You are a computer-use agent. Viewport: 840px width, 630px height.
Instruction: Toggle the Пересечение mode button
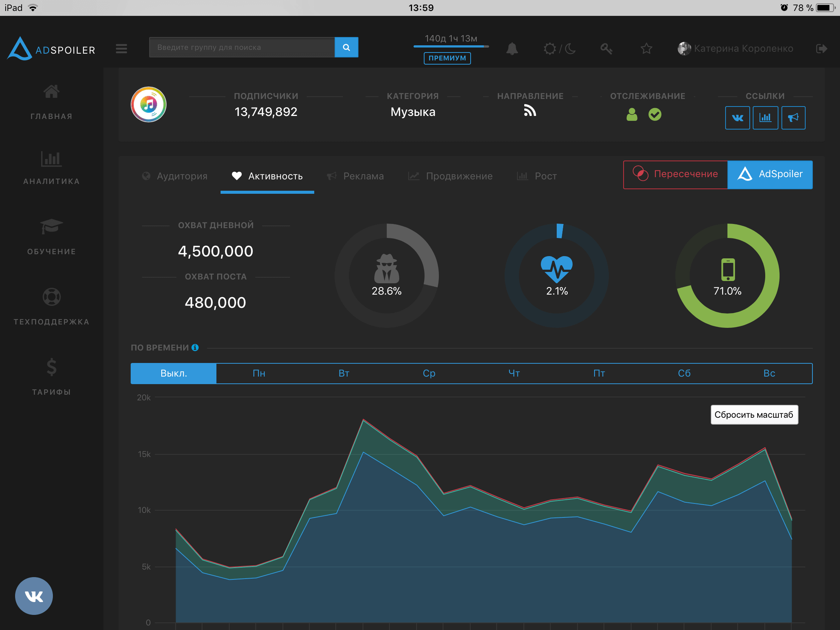click(x=676, y=174)
